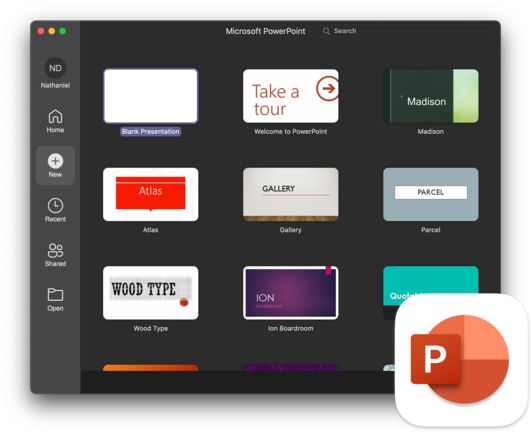Screen dimensions: 531x434
Task: Open the Recent clock section
Action: click(x=55, y=210)
